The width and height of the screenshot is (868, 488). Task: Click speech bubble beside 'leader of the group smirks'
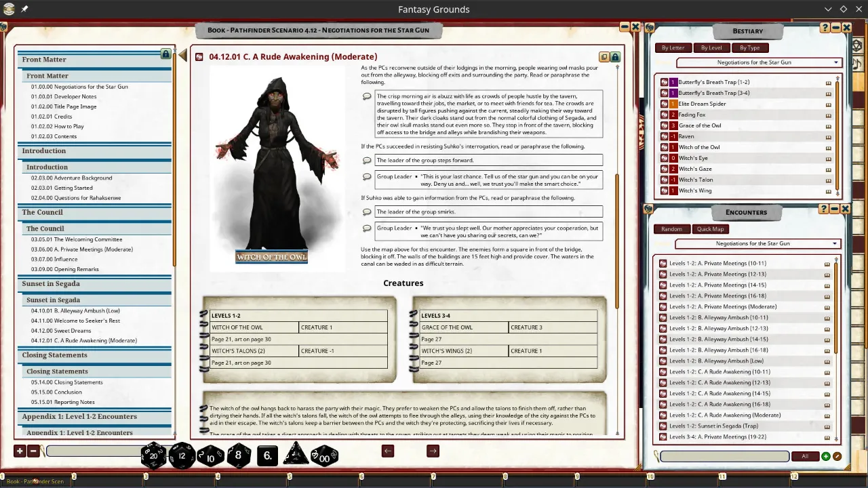[367, 212]
